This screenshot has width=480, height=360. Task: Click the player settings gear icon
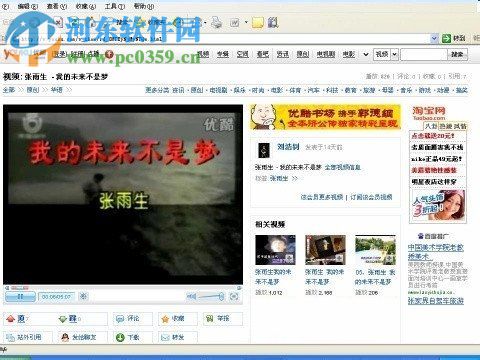point(83,296)
